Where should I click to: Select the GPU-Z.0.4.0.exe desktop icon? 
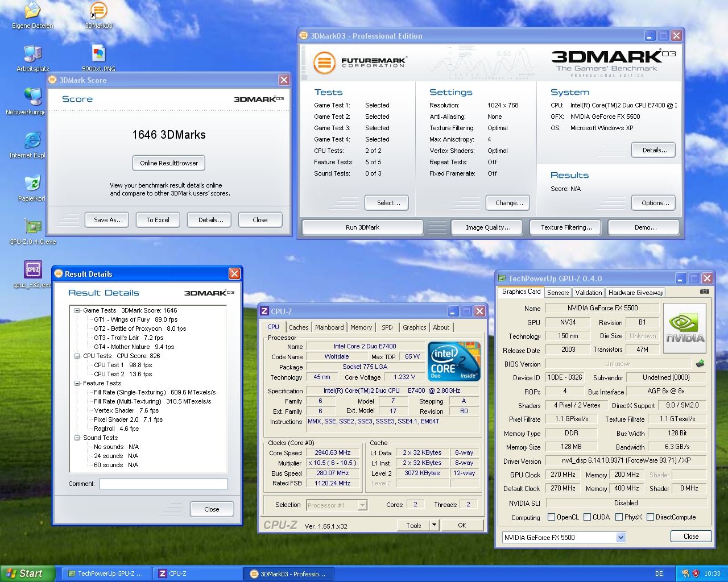[x=32, y=231]
